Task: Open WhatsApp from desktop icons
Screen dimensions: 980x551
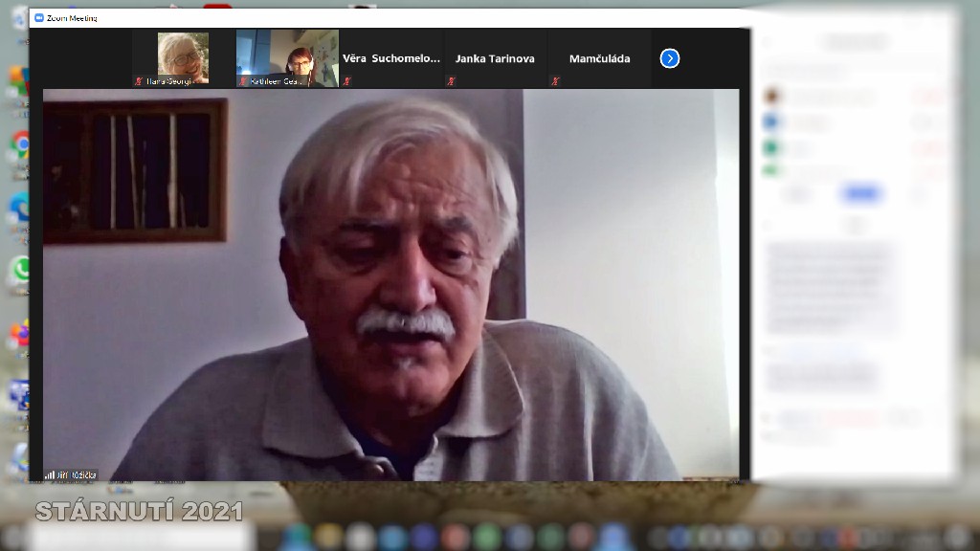Action: 19,270
